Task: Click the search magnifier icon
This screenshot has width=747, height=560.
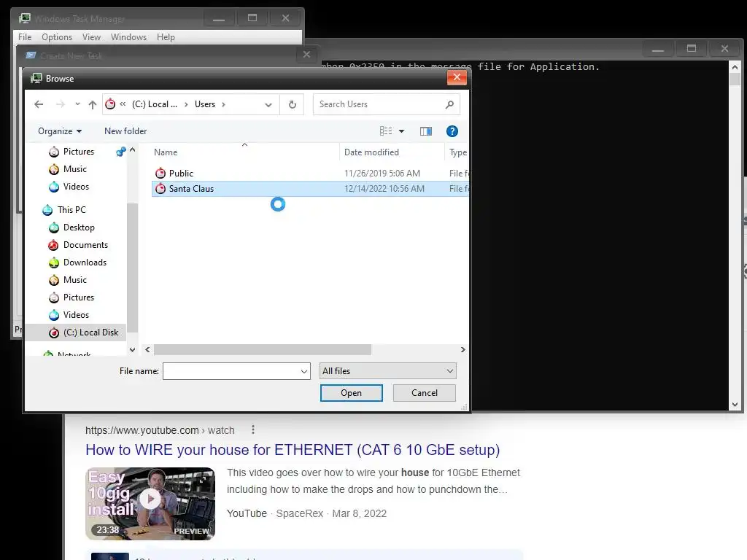Action: pyautogui.click(x=449, y=104)
